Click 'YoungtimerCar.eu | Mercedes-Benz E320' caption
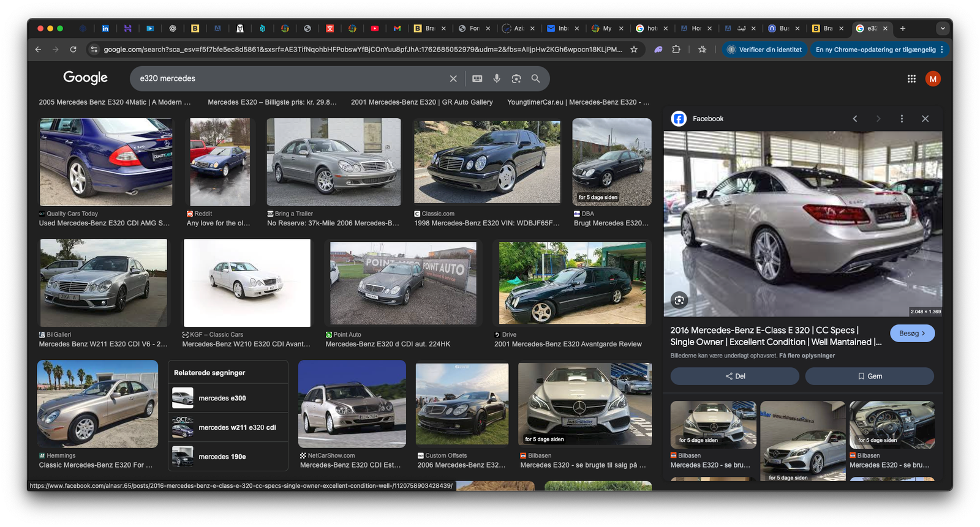Image resolution: width=980 pixels, height=527 pixels. click(578, 102)
